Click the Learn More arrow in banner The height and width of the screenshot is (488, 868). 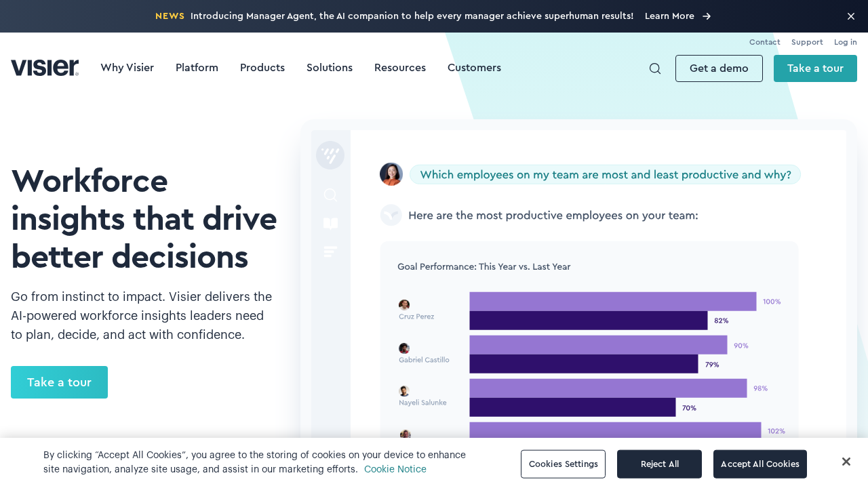pos(706,16)
